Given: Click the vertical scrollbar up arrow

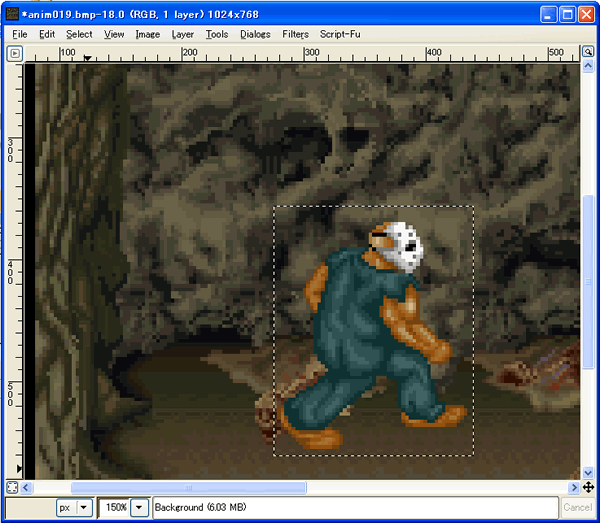Looking at the screenshot, I should pyautogui.click(x=588, y=66).
